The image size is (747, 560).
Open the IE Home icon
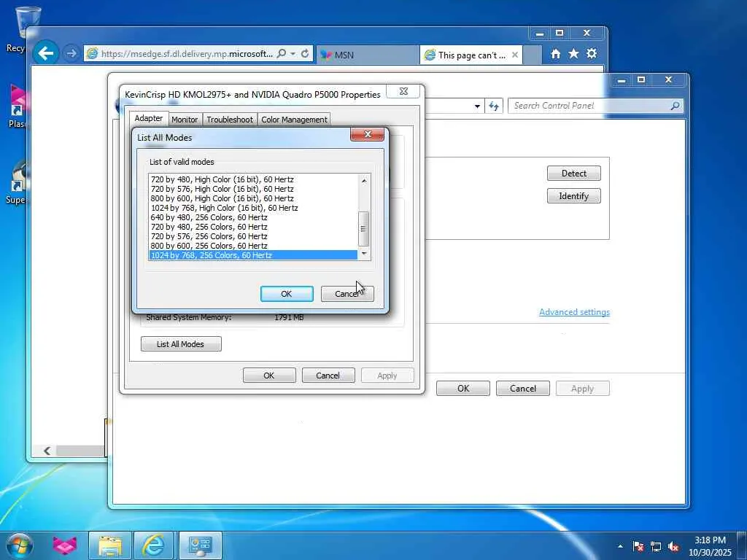[555, 54]
